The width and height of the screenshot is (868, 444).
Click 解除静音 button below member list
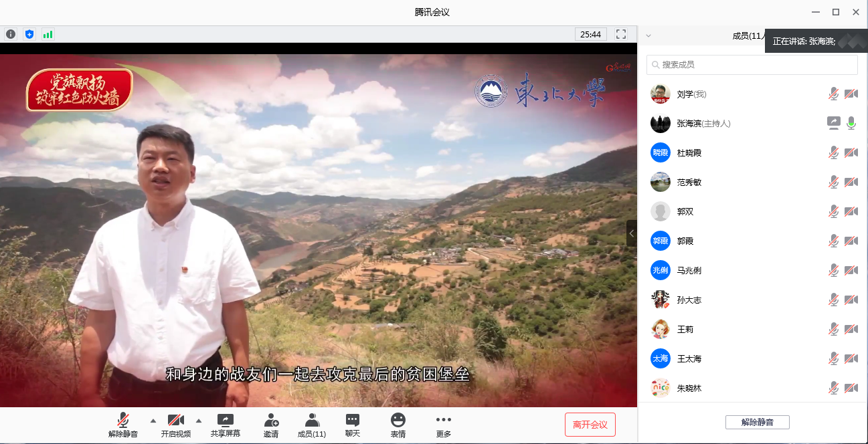pyautogui.click(x=757, y=422)
